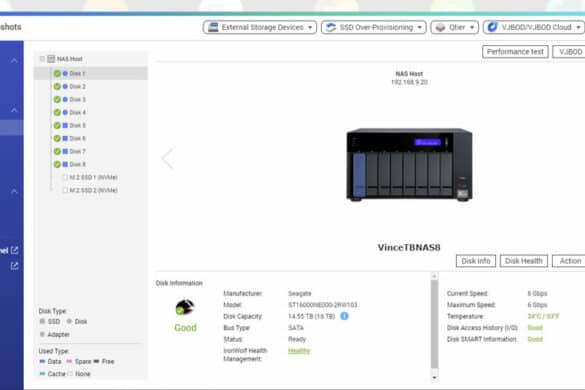
Task: Click external link icon beside 'nel' label
Action: (x=14, y=250)
